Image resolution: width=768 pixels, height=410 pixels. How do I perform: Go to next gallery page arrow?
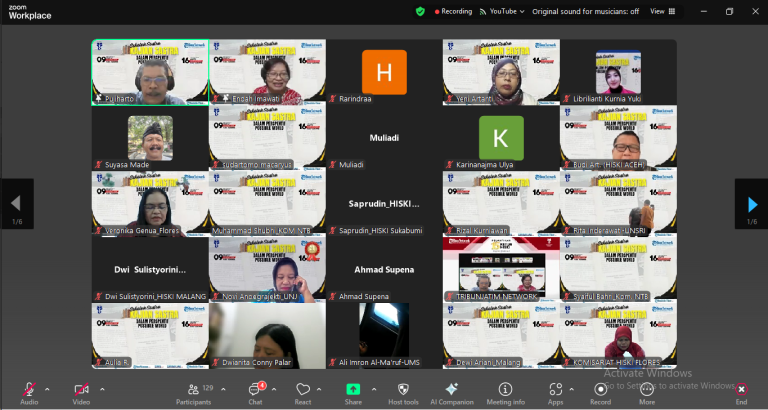tap(751, 204)
